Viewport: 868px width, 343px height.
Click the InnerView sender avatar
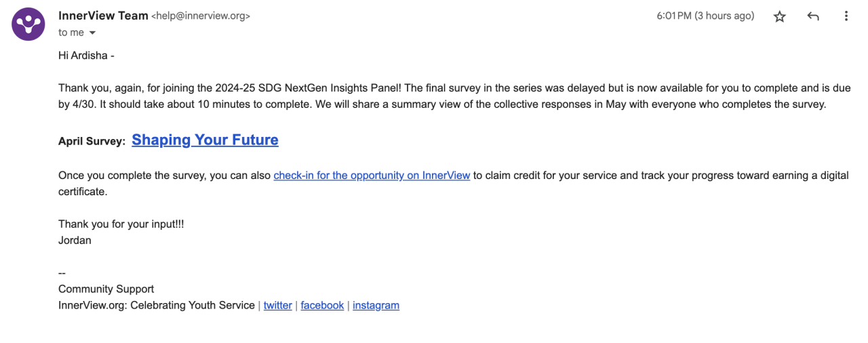point(28,24)
